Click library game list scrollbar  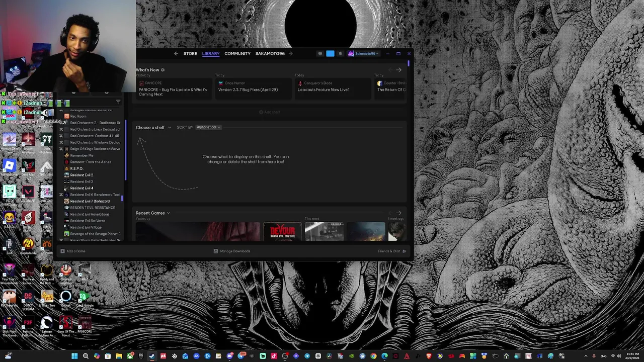pos(122,199)
